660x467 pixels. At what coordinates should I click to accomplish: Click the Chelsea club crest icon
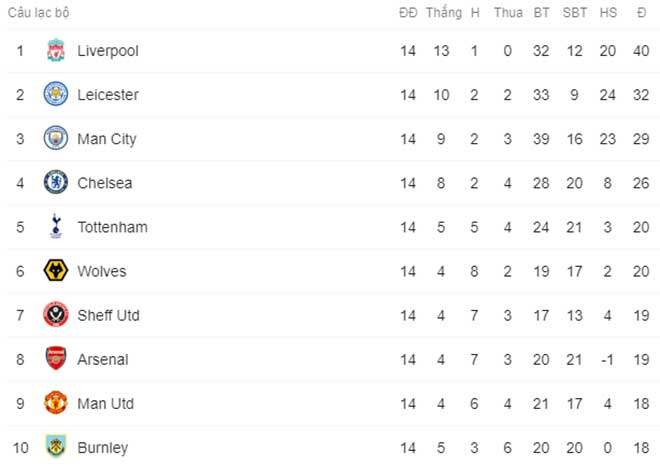click(x=55, y=183)
